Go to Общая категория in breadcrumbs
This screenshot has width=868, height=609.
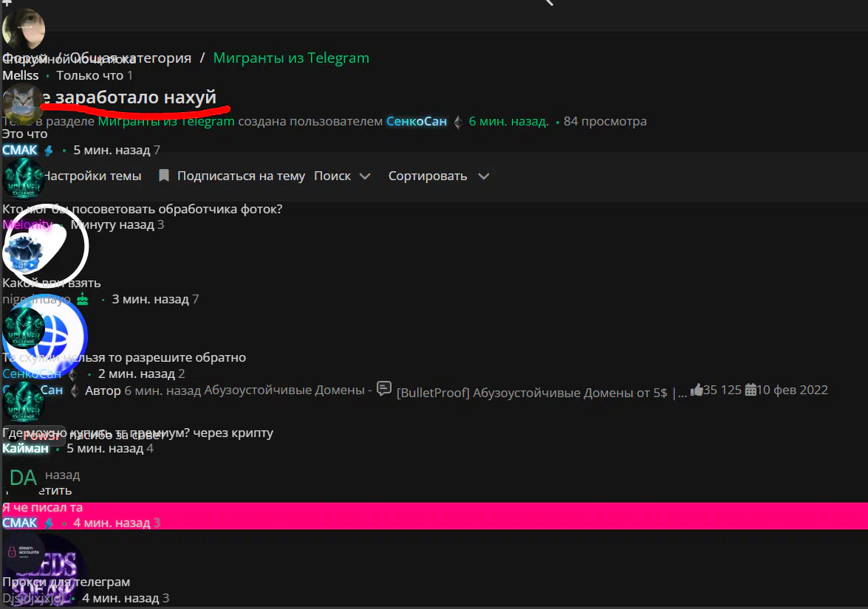coord(131,58)
